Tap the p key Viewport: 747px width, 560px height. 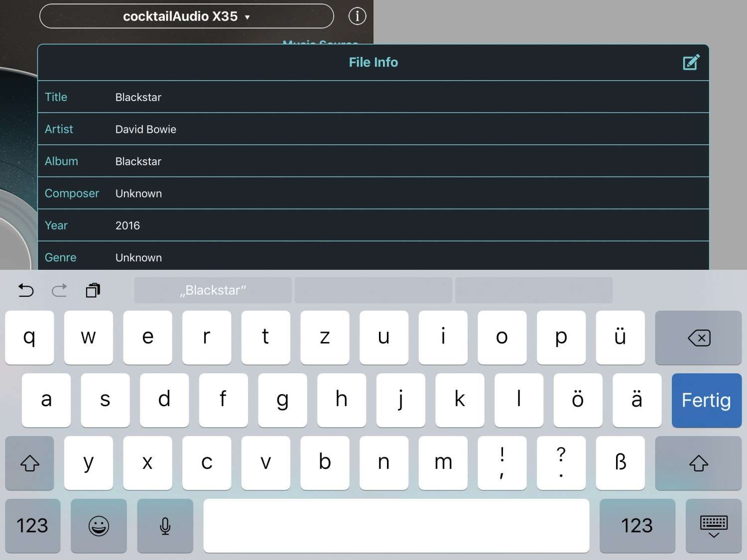tap(561, 337)
